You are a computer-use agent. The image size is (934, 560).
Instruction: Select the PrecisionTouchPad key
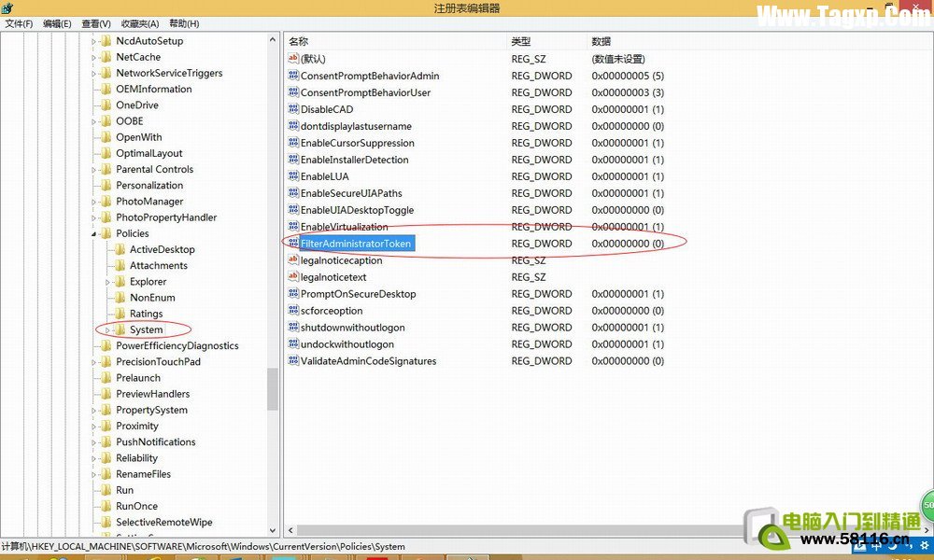[158, 362]
